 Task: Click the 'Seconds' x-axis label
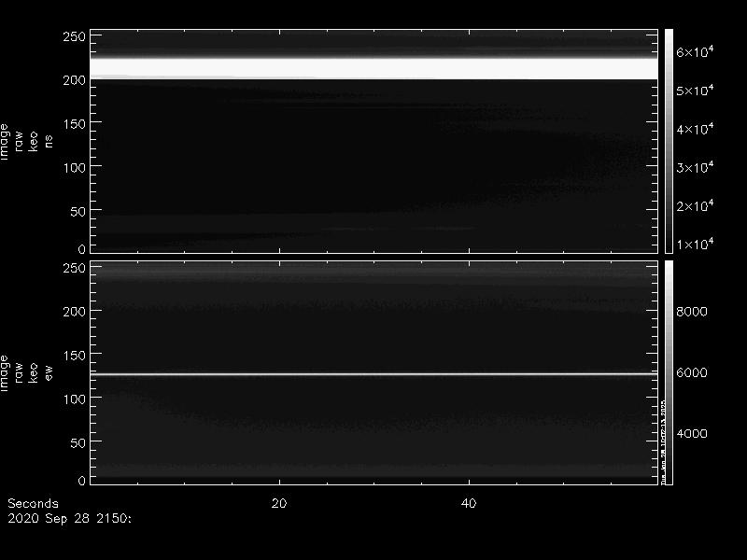[32, 504]
